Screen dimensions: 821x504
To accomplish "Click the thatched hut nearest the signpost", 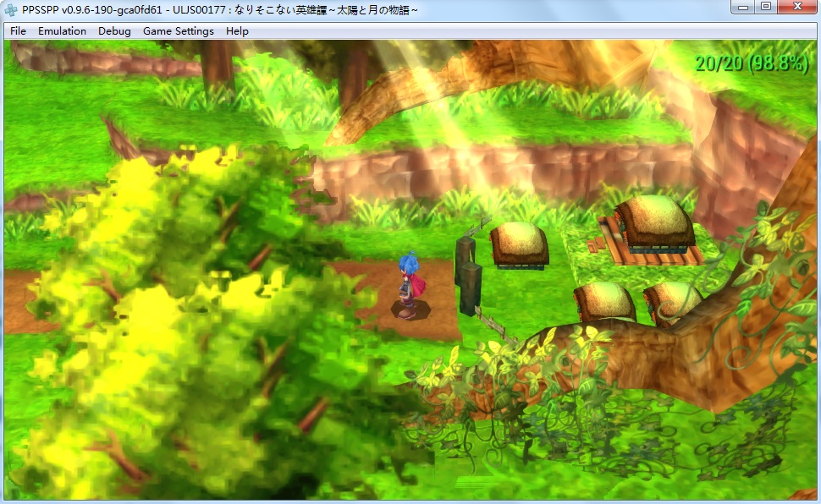I will tap(519, 244).
